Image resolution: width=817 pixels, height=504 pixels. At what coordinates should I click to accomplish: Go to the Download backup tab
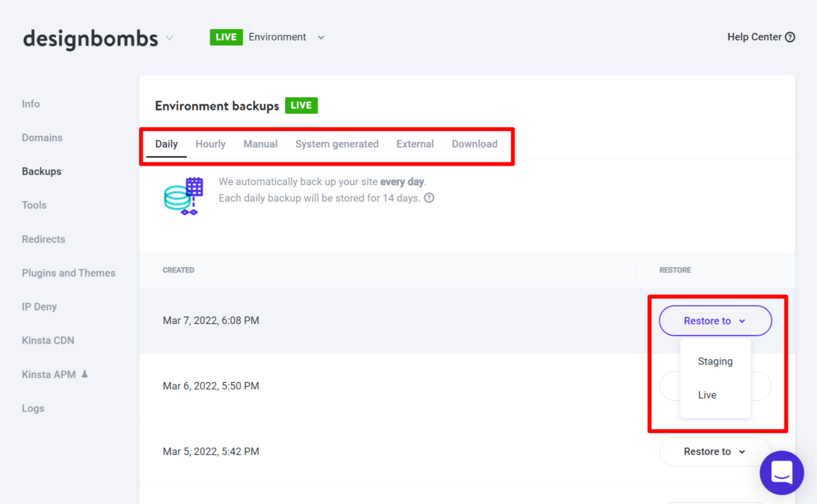(474, 144)
